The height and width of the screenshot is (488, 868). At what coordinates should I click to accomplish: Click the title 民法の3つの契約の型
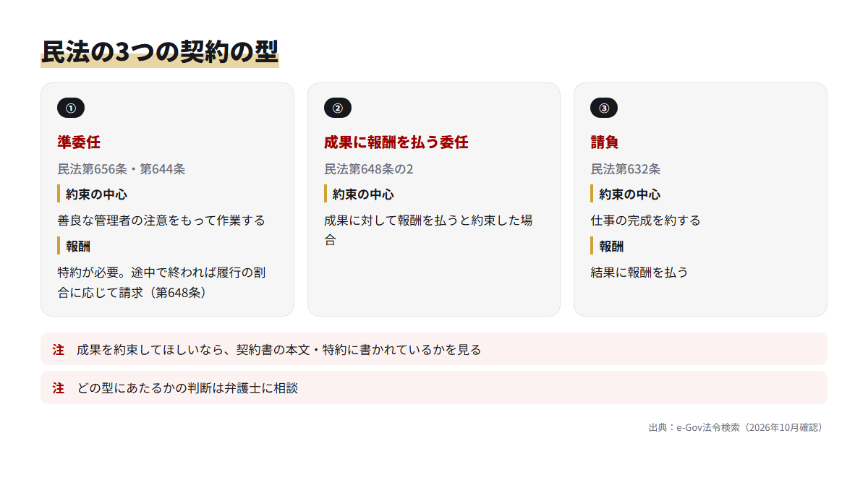pyautogui.click(x=160, y=52)
